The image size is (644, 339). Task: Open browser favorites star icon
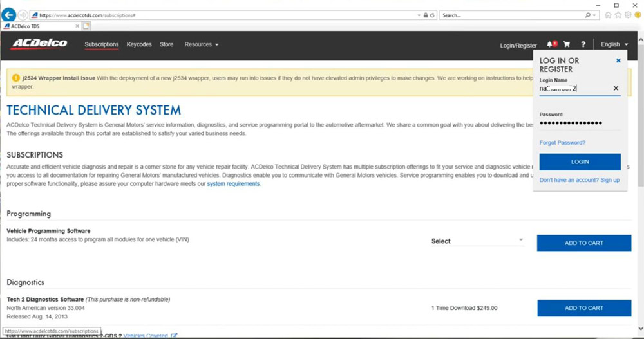pyautogui.click(x=618, y=15)
